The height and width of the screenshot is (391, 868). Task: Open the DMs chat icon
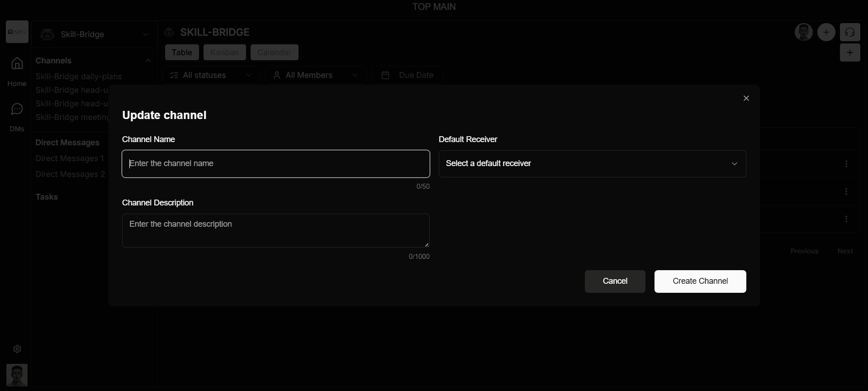(17, 109)
